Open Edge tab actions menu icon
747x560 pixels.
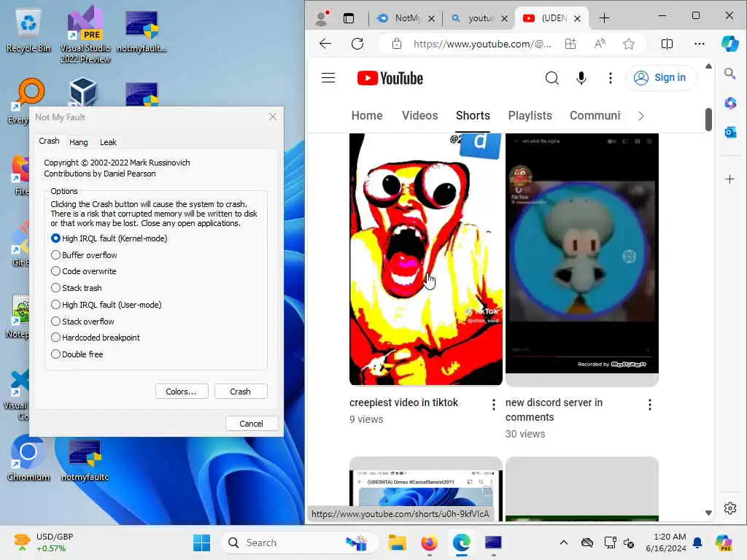349,18
